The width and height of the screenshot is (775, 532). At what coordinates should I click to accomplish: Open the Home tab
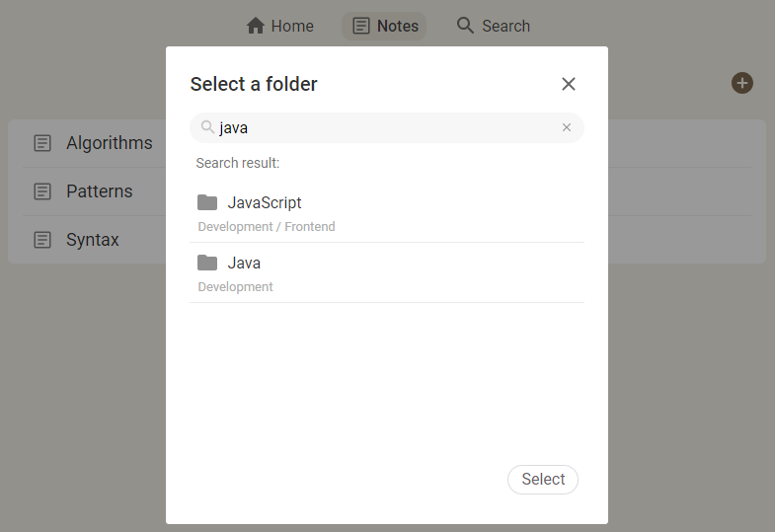coord(279,26)
